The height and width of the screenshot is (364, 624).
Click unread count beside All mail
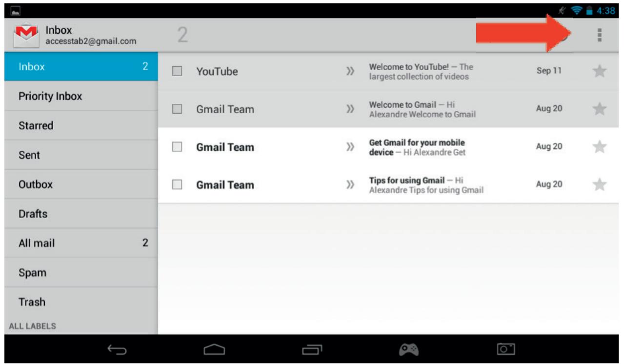(x=145, y=243)
